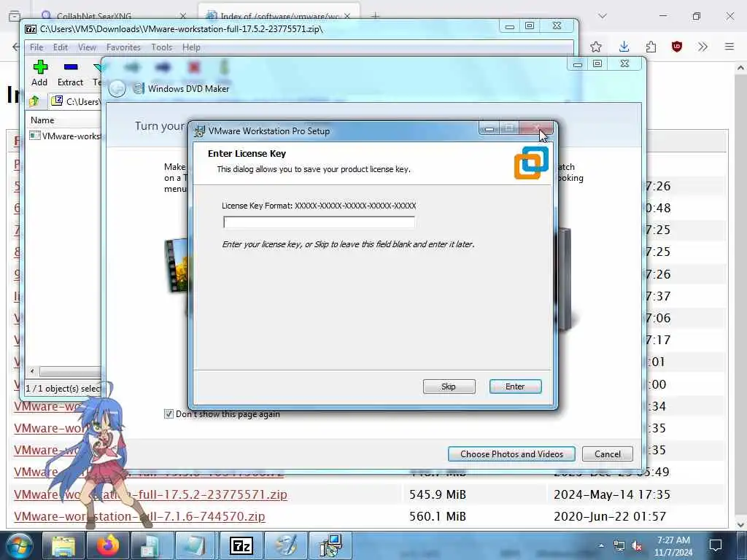Screen dimensions: 747x560
Task: Open Firefox tab overview icon
Action: 15,16
